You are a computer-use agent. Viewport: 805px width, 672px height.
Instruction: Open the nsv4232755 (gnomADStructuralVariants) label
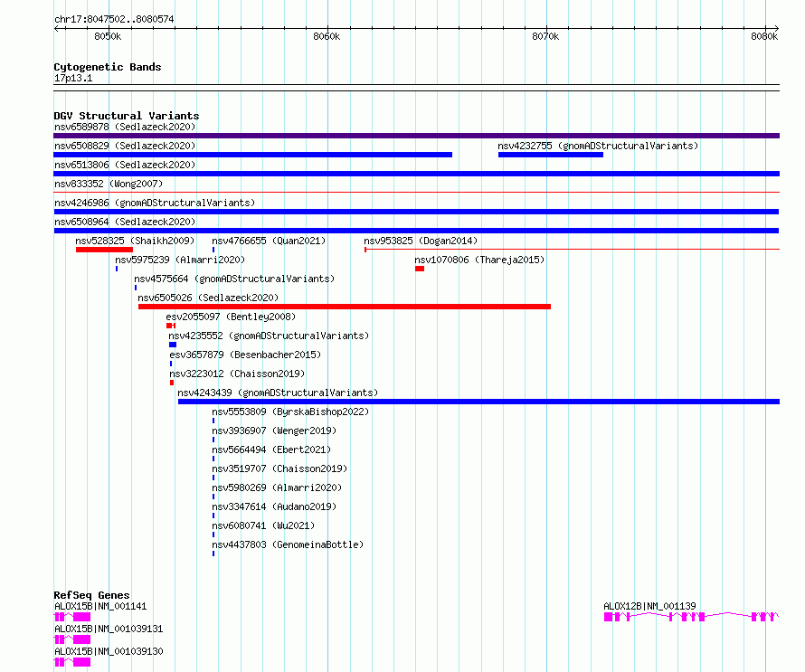pyautogui.click(x=598, y=146)
